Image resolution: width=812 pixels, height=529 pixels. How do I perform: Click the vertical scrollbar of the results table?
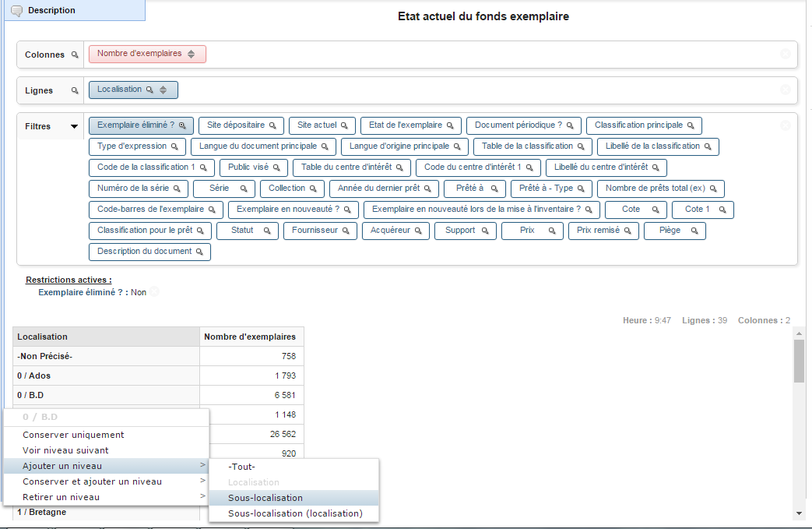799,366
